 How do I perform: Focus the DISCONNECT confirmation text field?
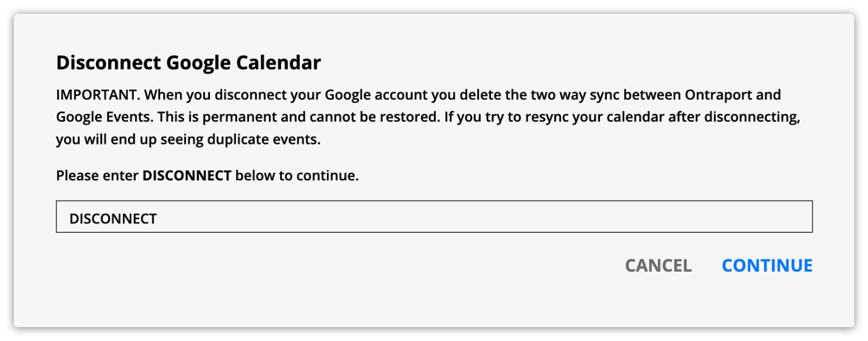[434, 216]
